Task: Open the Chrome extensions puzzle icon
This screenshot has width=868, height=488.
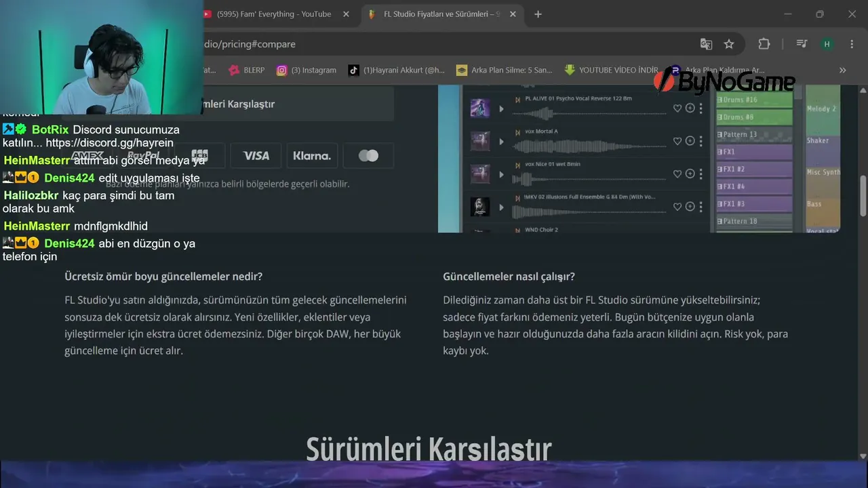Action: point(764,44)
